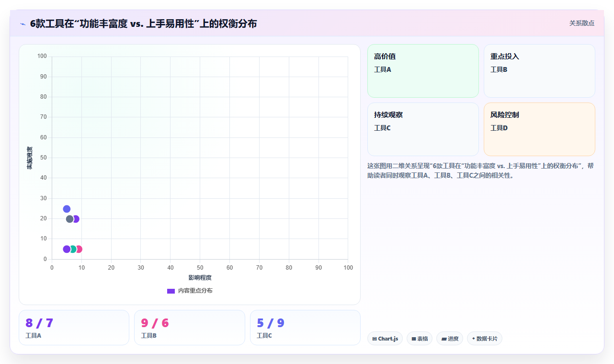Click the description paragraph starting 这张图用二维关系
The height and width of the screenshot is (364, 614).
(x=481, y=171)
